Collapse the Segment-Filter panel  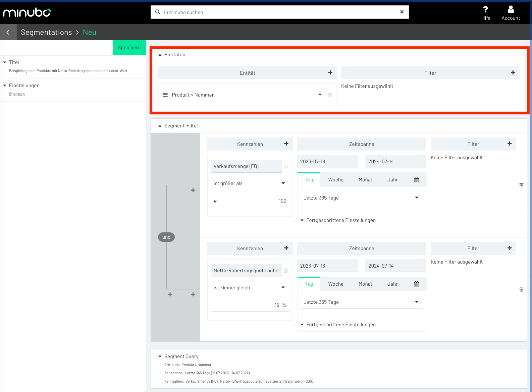point(160,126)
